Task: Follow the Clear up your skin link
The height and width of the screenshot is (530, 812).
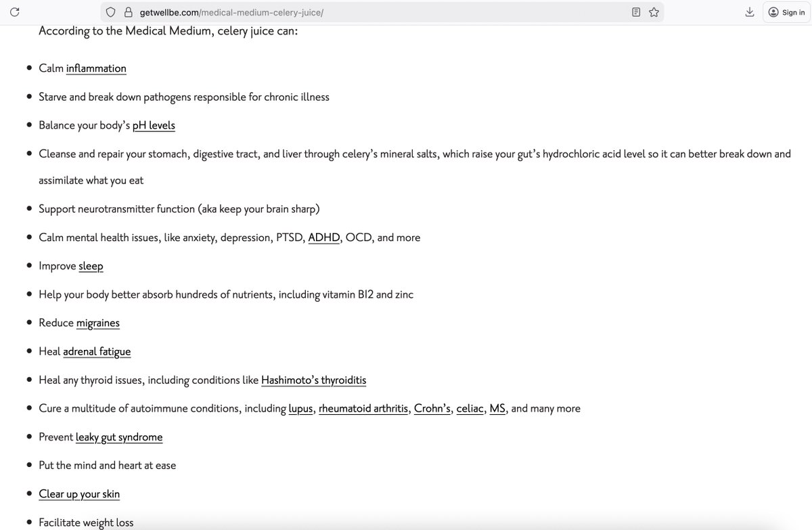Action: click(x=79, y=493)
